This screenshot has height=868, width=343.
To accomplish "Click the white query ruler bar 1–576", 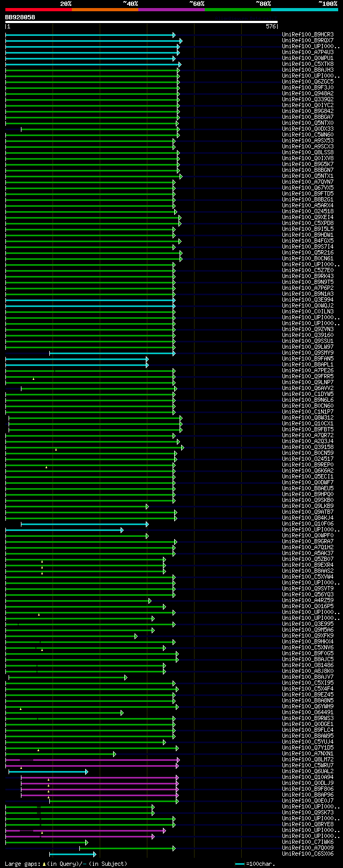I will tap(141, 23).
